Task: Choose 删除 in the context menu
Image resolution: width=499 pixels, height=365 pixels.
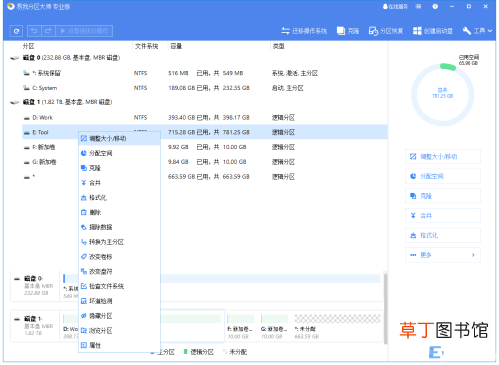Action: 119,212
